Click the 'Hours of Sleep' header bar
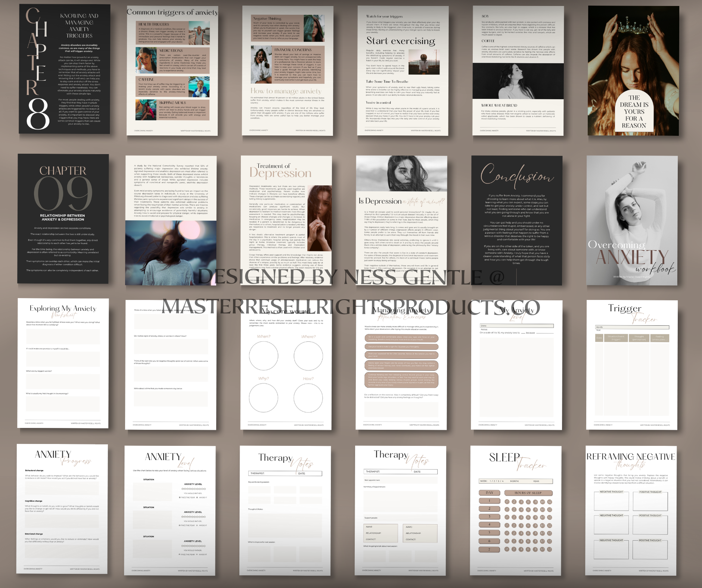Viewport: 702px width, 588px height. point(528,493)
